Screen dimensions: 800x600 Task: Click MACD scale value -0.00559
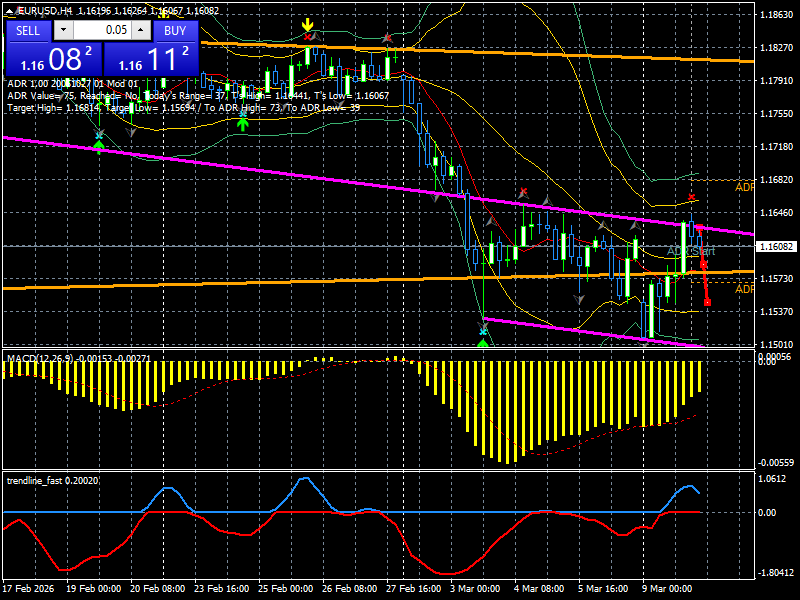coord(776,463)
